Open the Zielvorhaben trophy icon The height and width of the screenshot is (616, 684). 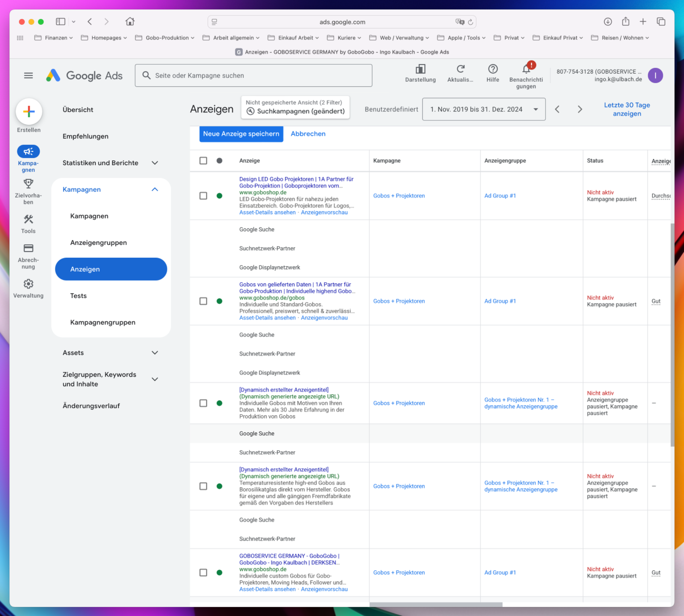pos(28,184)
